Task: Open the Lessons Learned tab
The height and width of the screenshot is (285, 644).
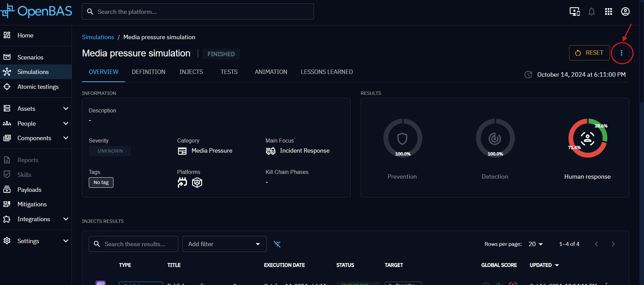Action: click(326, 72)
